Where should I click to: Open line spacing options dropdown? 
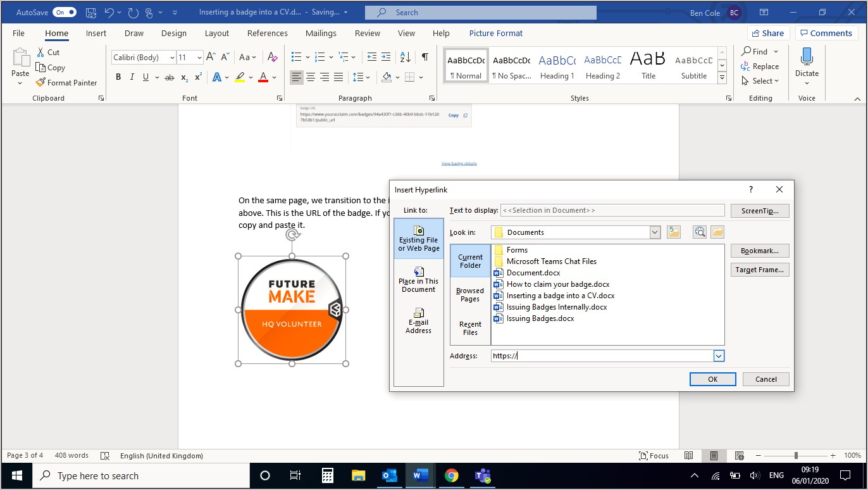pos(361,77)
